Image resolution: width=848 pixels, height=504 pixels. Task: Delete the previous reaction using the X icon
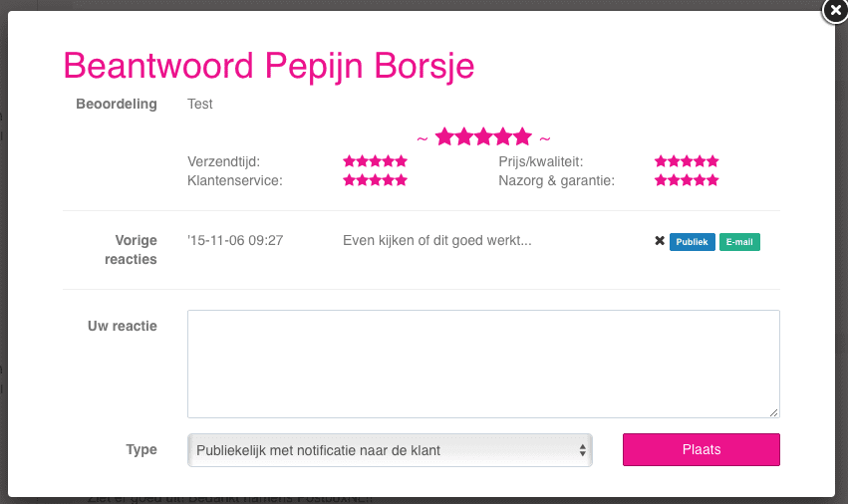(660, 241)
